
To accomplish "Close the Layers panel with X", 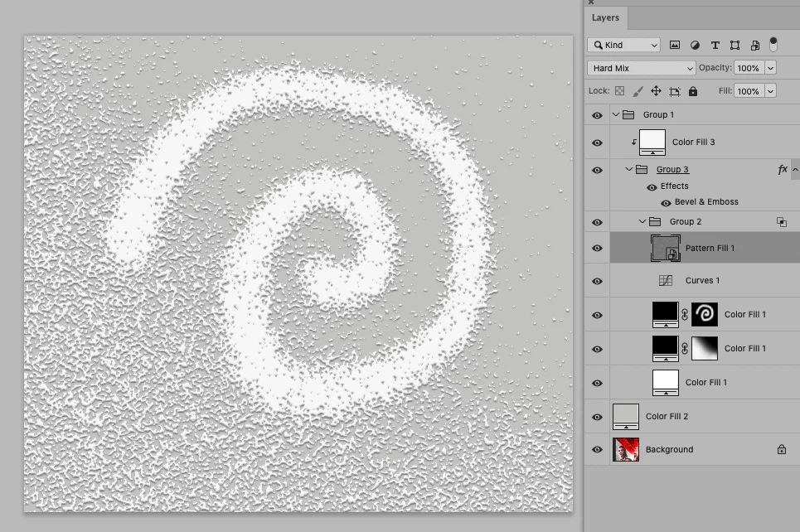I will (591, 2).
